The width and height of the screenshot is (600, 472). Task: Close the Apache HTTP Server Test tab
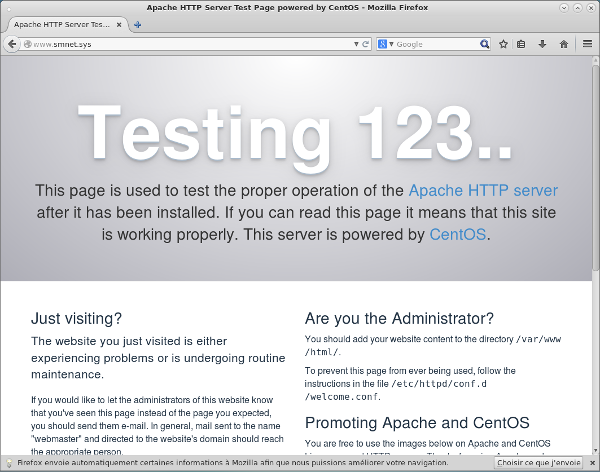click(x=119, y=24)
